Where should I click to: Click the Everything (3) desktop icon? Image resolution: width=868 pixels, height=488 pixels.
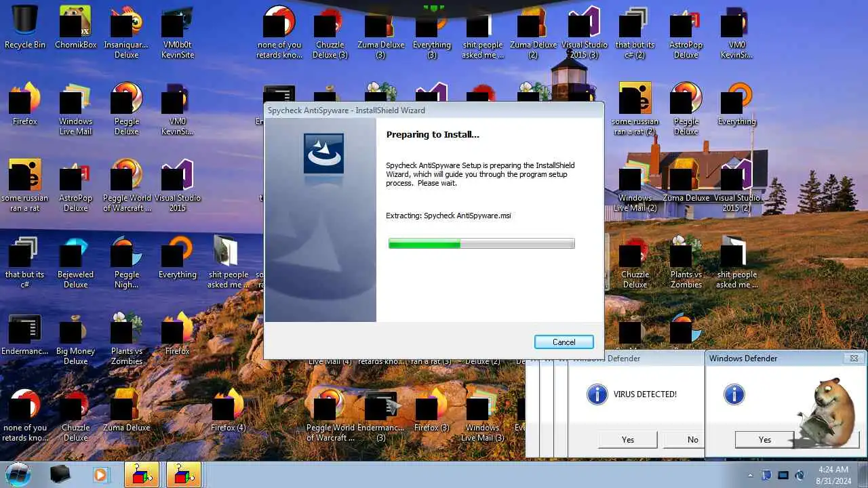coord(431,32)
